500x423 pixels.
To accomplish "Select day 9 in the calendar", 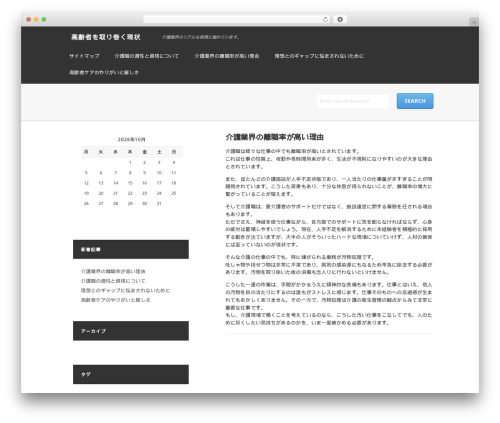I will 144,173.
